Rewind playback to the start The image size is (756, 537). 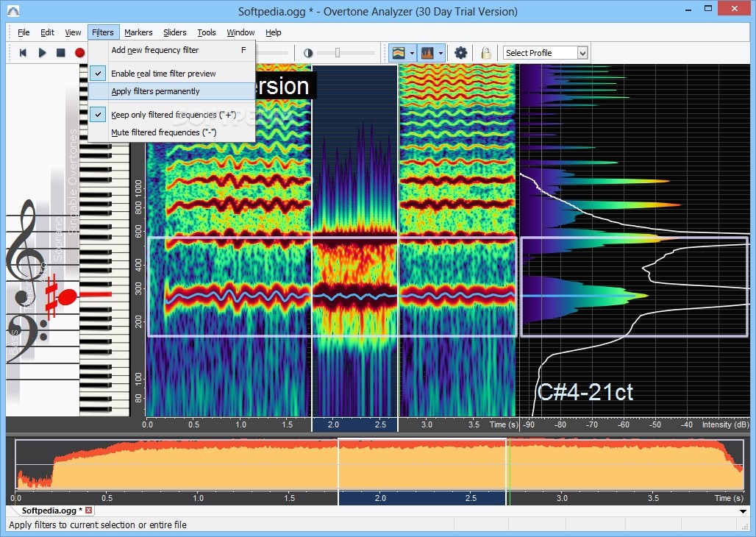pyautogui.click(x=23, y=52)
